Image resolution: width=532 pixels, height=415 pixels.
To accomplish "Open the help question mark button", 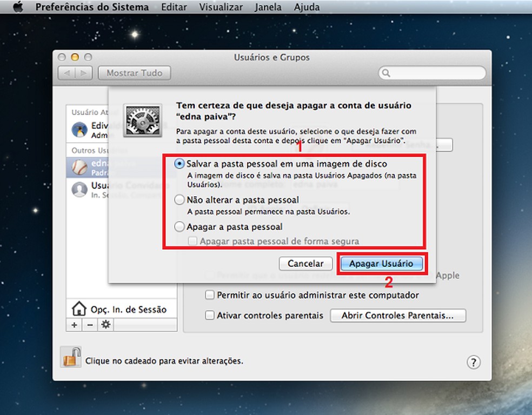I will pyautogui.click(x=473, y=362).
